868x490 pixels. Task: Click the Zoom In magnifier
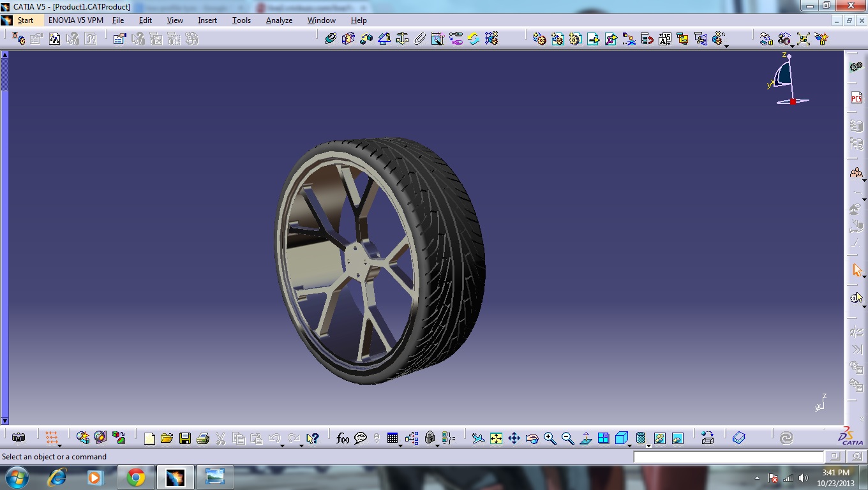(550, 438)
